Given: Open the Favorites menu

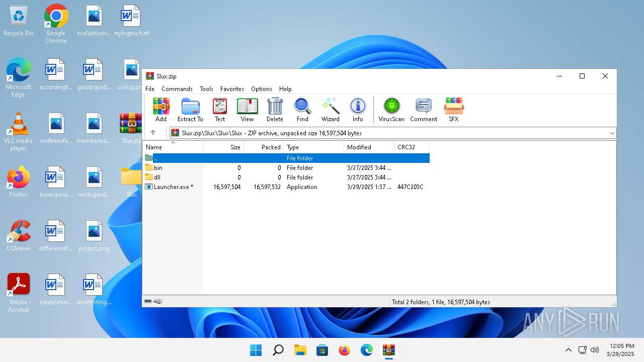Looking at the screenshot, I should [232, 89].
